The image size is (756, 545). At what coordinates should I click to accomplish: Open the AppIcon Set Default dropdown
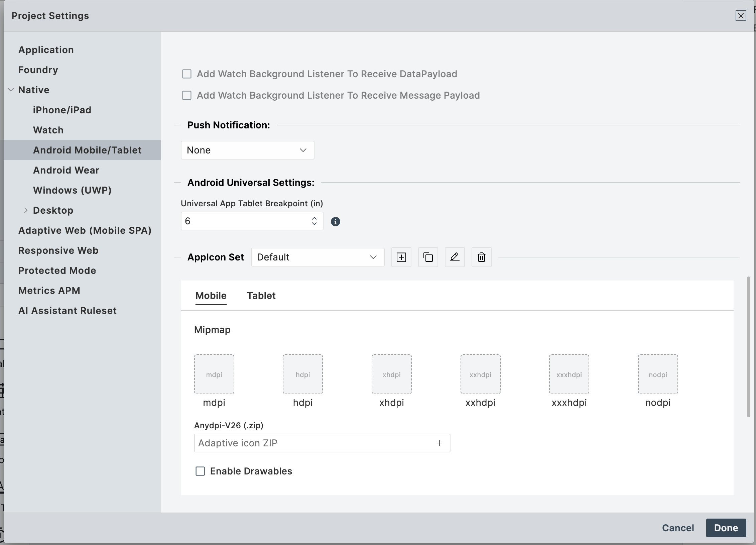click(x=317, y=257)
